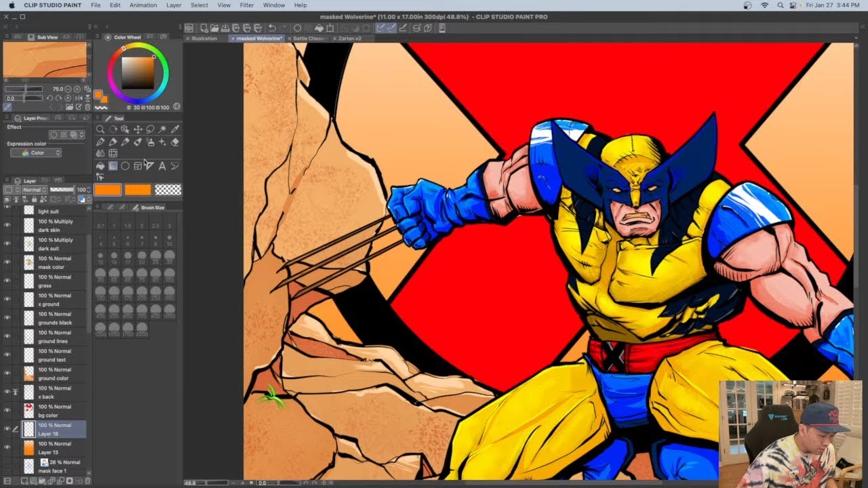Select the Balloon tool
This screenshot has height=488, width=868.
175,165
